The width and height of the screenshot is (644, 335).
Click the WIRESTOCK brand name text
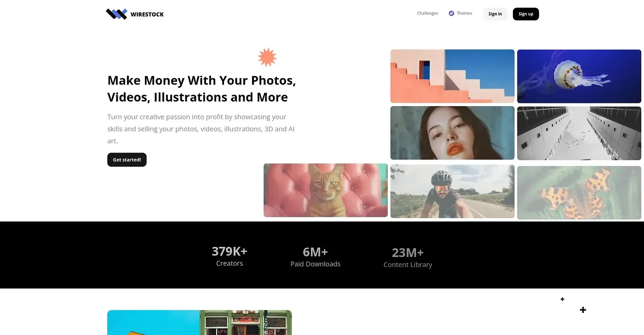coord(147,14)
